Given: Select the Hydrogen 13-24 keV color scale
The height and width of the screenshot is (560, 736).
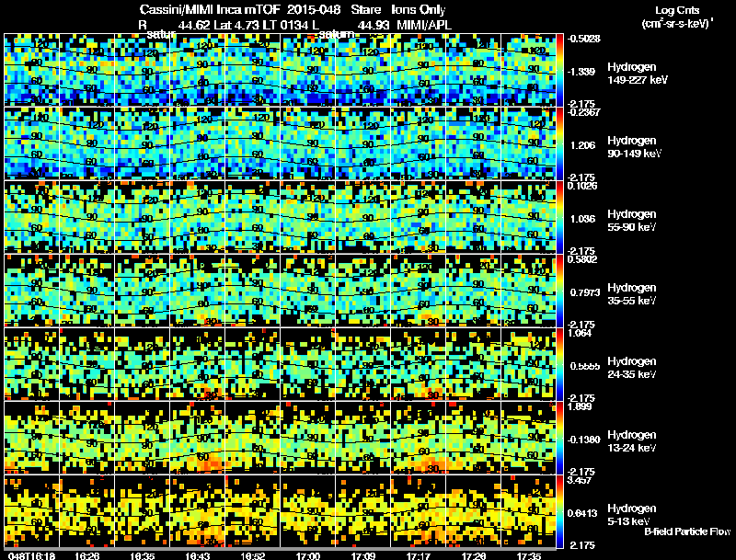Looking at the screenshot, I should point(559,438).
